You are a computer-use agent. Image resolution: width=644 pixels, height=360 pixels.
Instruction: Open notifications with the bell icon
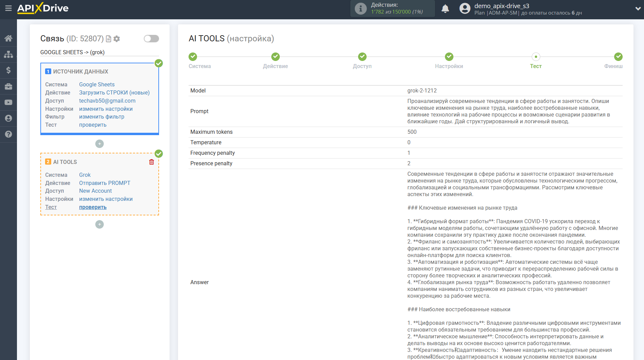445,8
